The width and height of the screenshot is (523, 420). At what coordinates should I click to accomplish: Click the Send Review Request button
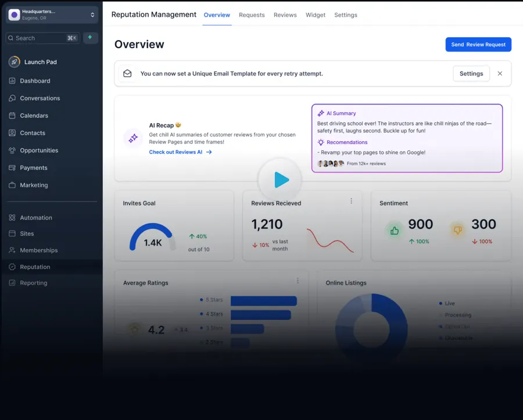click(478, 44)
